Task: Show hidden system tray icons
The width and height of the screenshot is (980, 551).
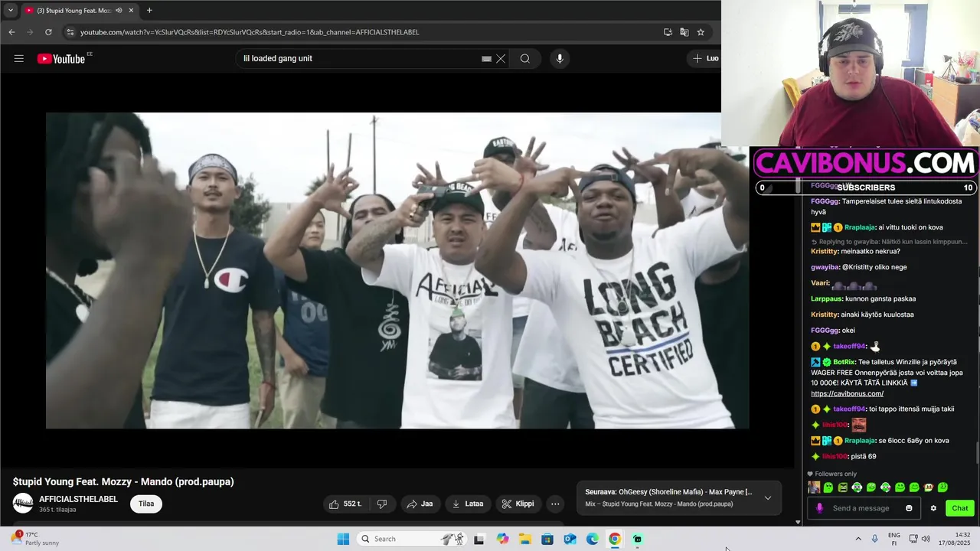Action: pyautogui.click(x=858, y=539)
